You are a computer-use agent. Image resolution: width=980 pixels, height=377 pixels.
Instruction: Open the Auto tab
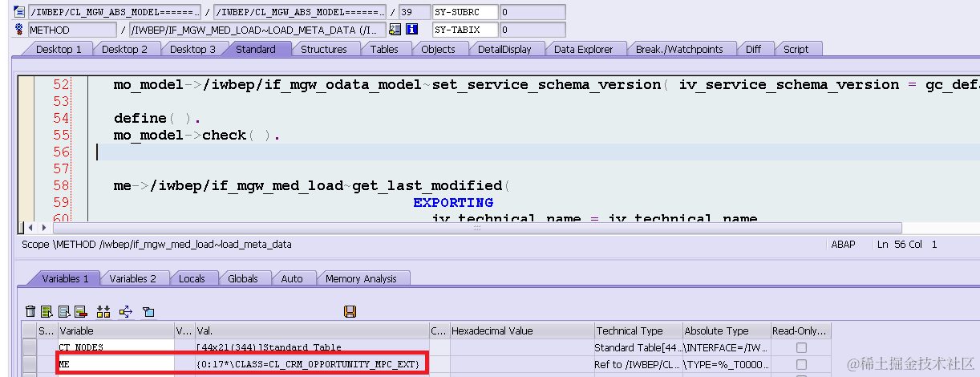(292, 278)
